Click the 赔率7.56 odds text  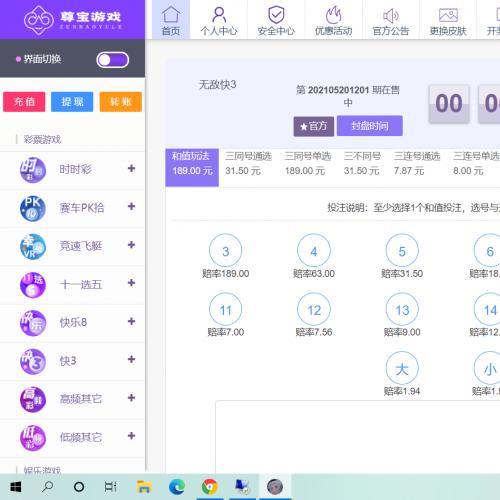click(x=314, y=332)
